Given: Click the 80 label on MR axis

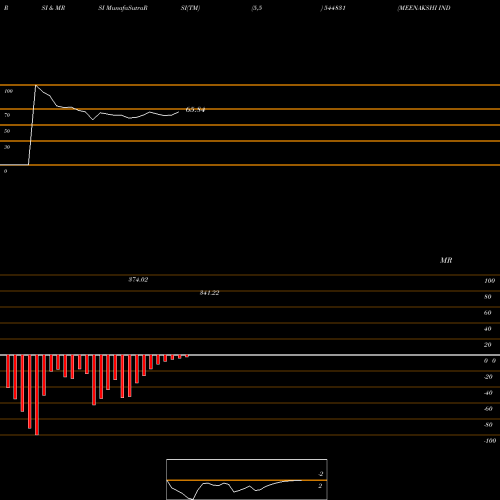Looking at the screenshot, I should pos(488,297).
